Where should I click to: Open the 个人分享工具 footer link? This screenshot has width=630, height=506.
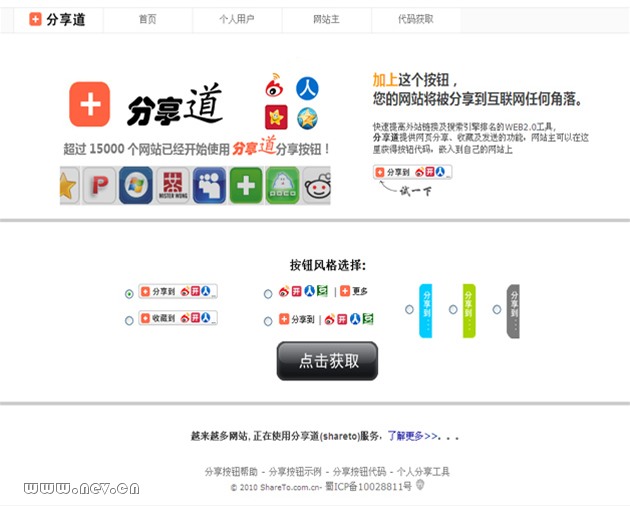pos(423,471)
